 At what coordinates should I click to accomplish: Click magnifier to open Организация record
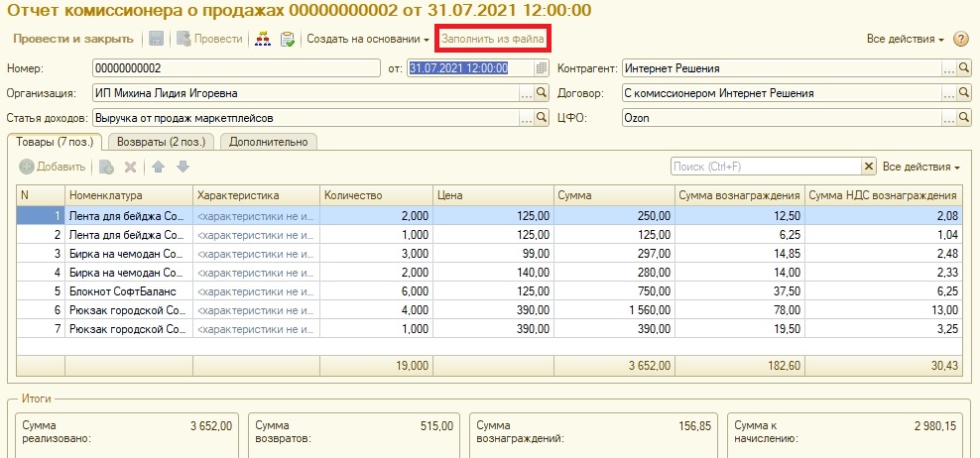point(541,93)
